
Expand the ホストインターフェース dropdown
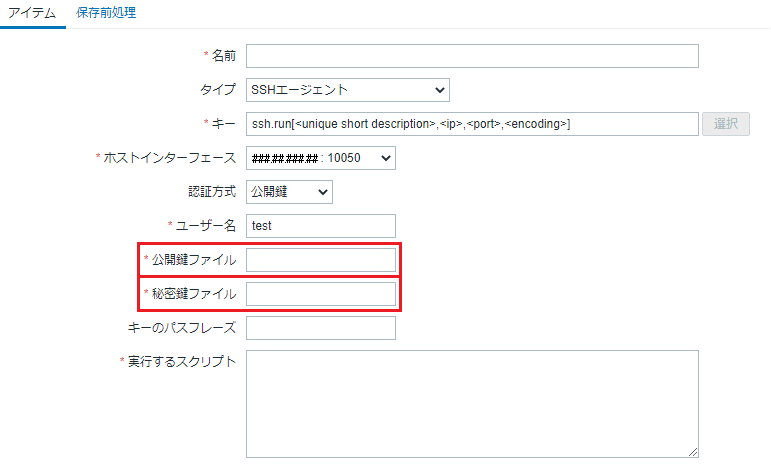tap(321, 158)
